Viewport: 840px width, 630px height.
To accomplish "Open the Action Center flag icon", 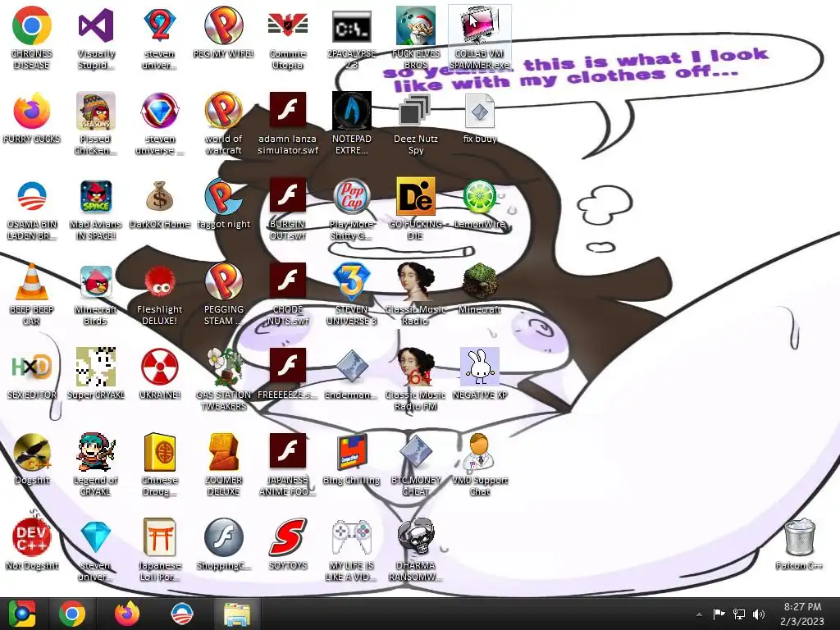I will click(x=719, y=614).
